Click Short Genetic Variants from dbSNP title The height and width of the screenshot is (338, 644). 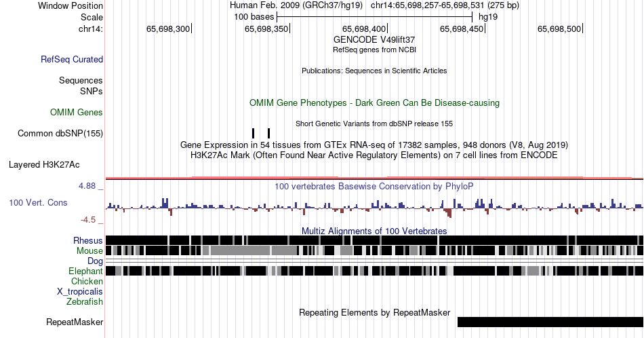pos(374,124)
